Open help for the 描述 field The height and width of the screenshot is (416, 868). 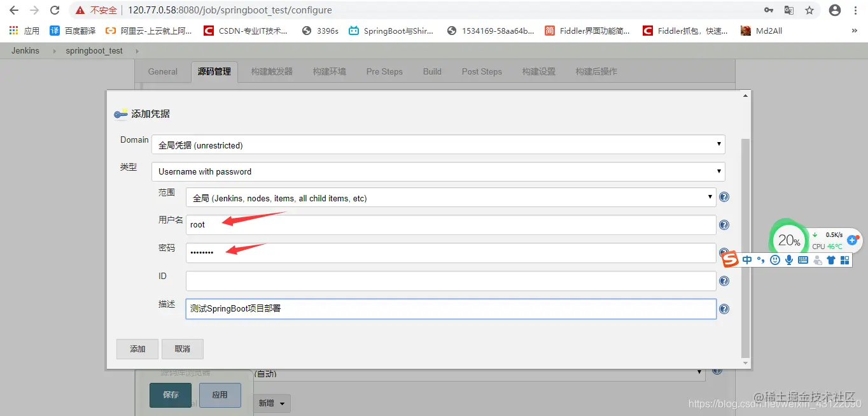[x=724, y=309]
